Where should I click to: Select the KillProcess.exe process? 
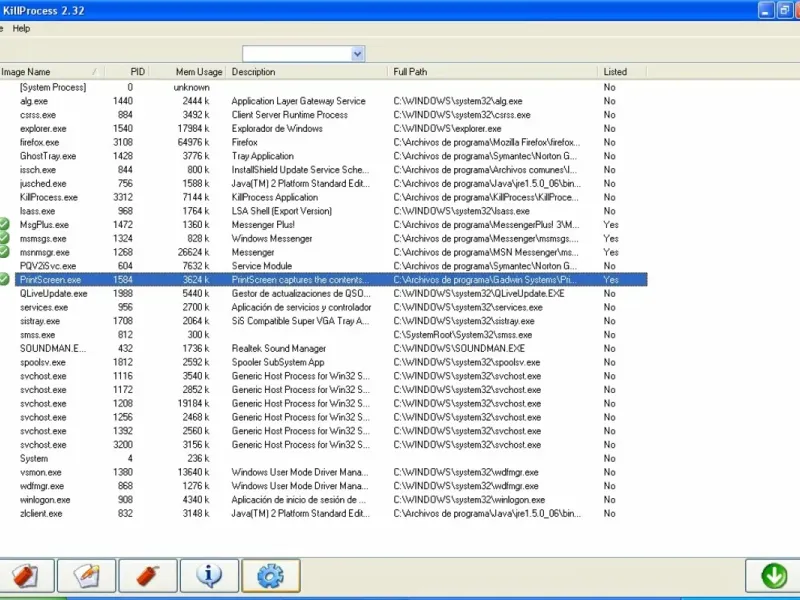[x=49, y=197]
